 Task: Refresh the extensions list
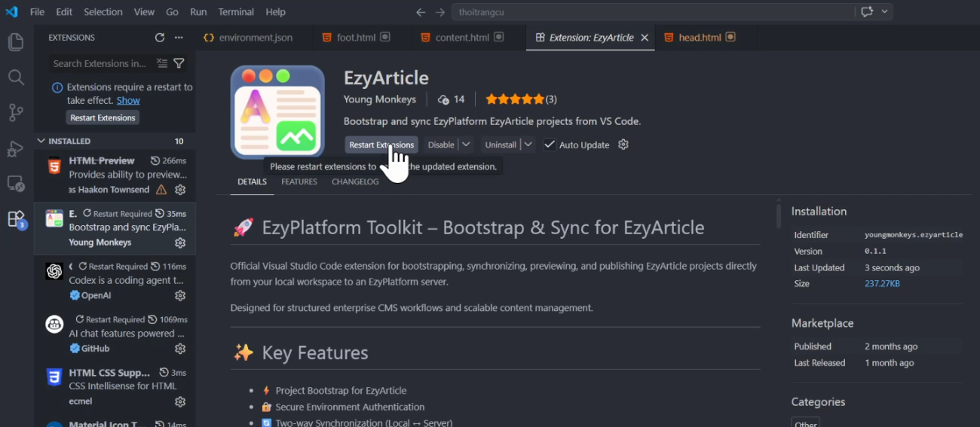point(160,38)
